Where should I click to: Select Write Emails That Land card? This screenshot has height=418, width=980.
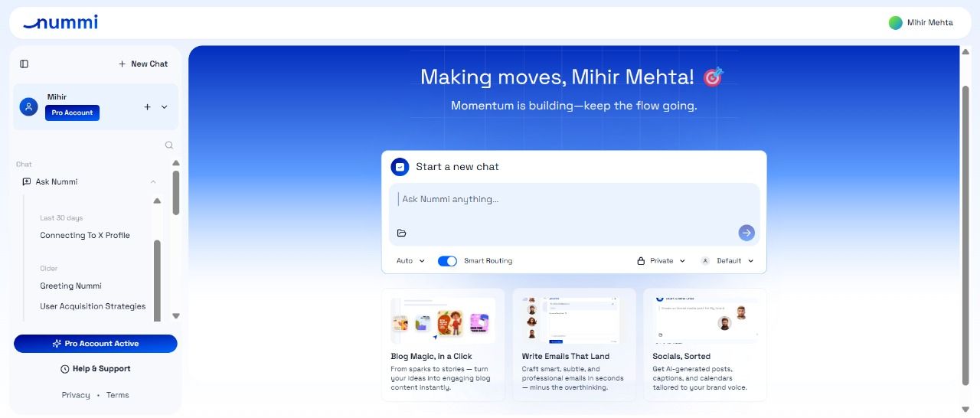[574, 345]
